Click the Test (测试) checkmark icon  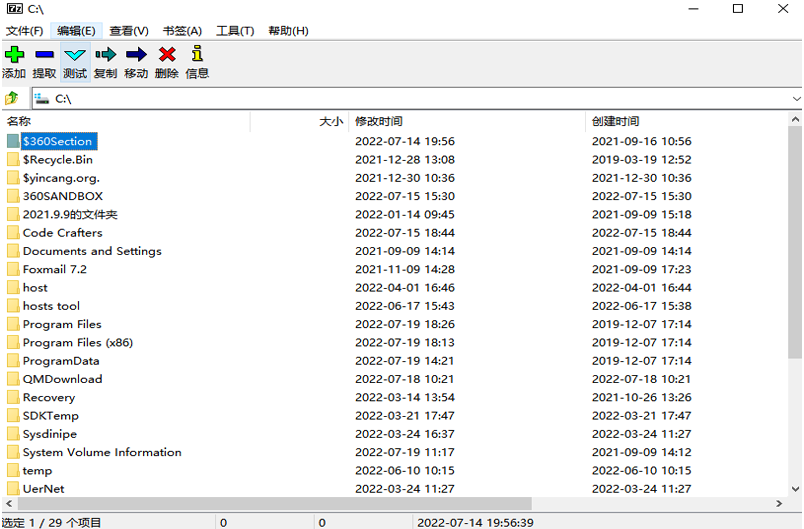pyautogui.click(x=75, y=55)
